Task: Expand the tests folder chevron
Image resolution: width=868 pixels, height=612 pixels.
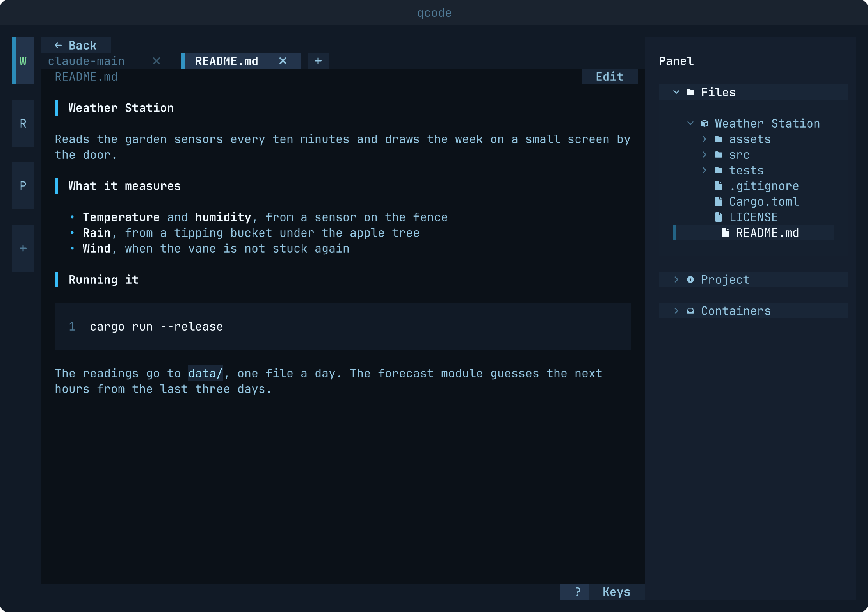Action: [704, 170]
